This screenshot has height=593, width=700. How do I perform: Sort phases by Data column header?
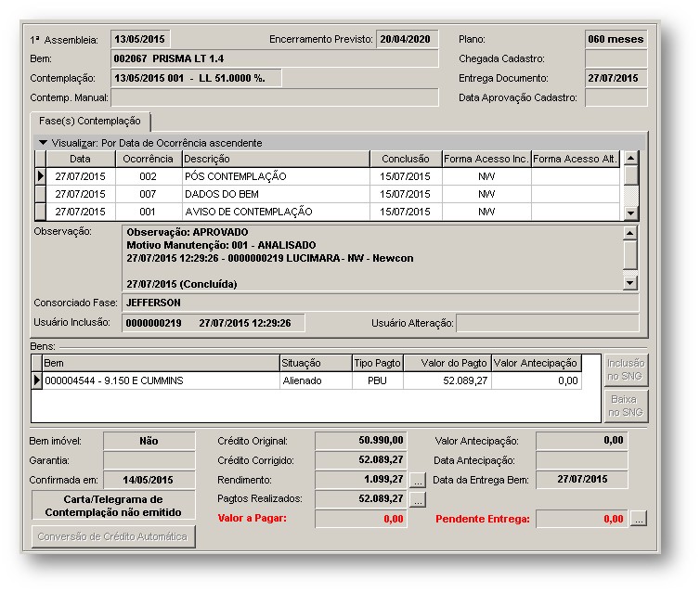(x=81, y=159)
